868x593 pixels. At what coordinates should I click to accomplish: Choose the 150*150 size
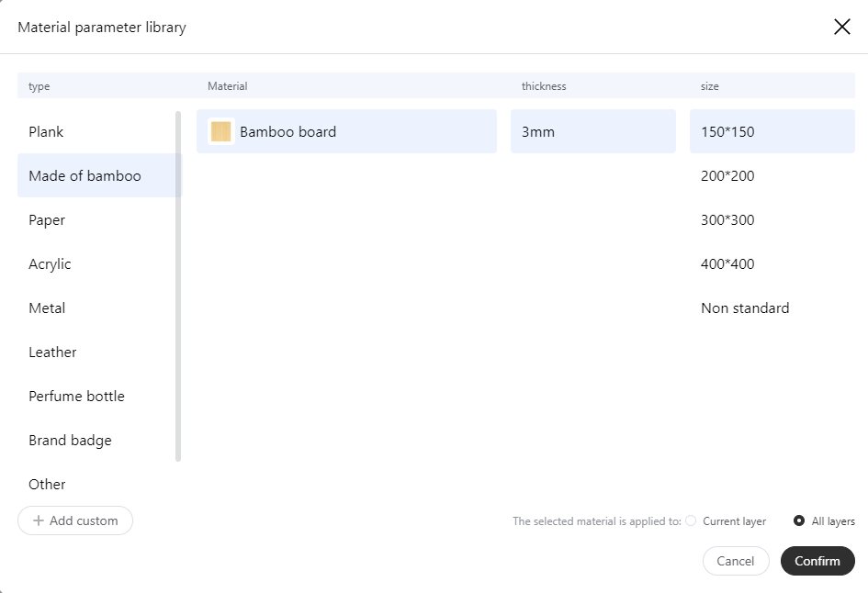(772, 131)
